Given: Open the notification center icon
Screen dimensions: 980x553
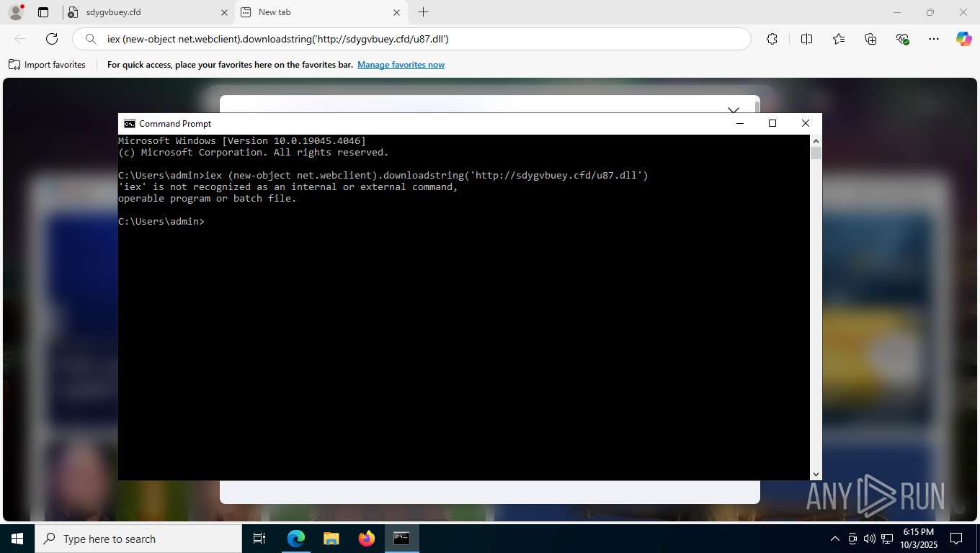Looking at the screenshot, I should point(956,539).
